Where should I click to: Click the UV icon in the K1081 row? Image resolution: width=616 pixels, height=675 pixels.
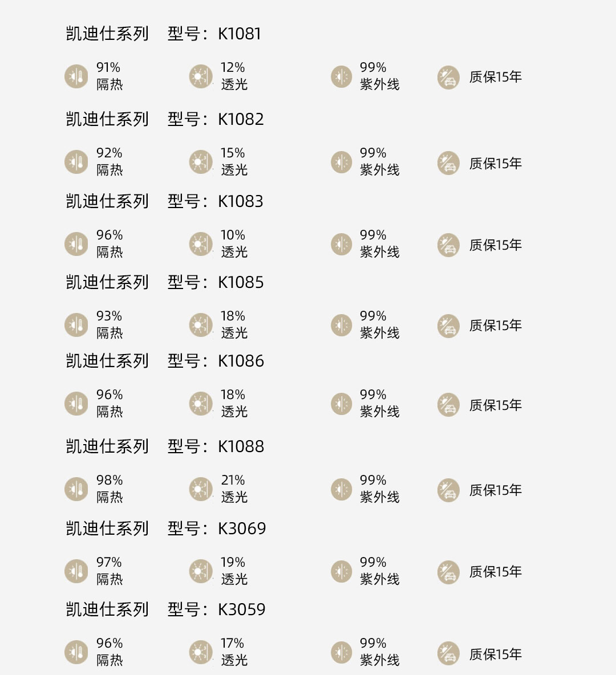(x=342, y=76)
